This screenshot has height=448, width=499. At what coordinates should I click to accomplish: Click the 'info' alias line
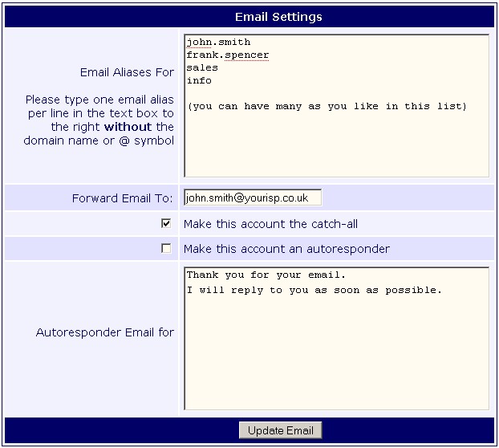(x=199, y=80)
